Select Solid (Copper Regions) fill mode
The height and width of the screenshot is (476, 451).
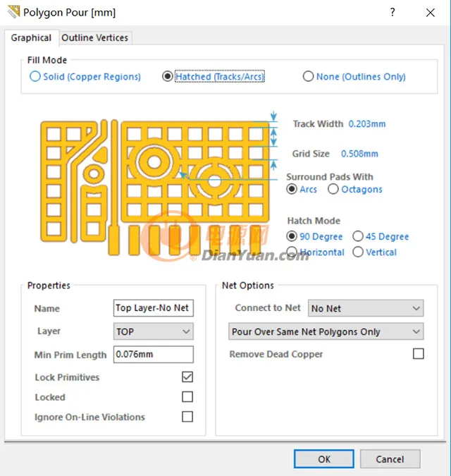tap(35, 77)
